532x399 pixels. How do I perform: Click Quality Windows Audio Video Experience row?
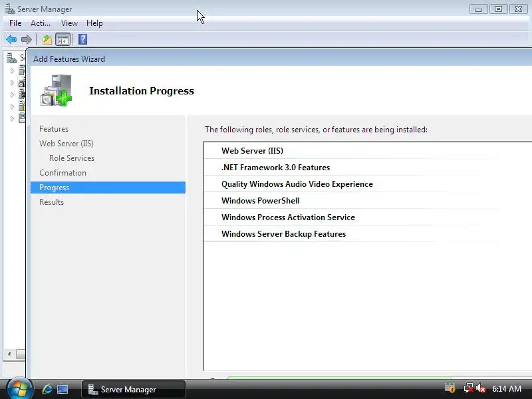coord(368,184)
